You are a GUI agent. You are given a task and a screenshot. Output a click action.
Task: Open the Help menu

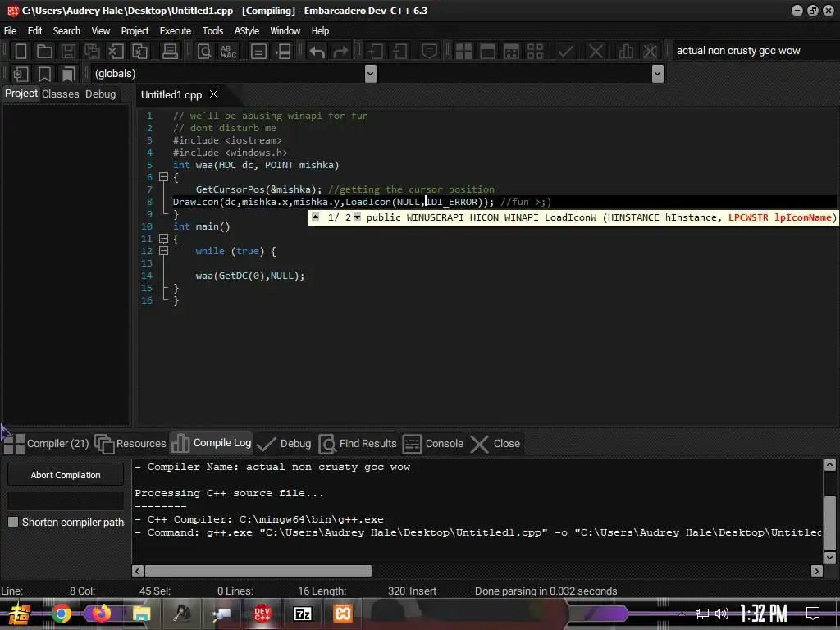coord(320,30)
